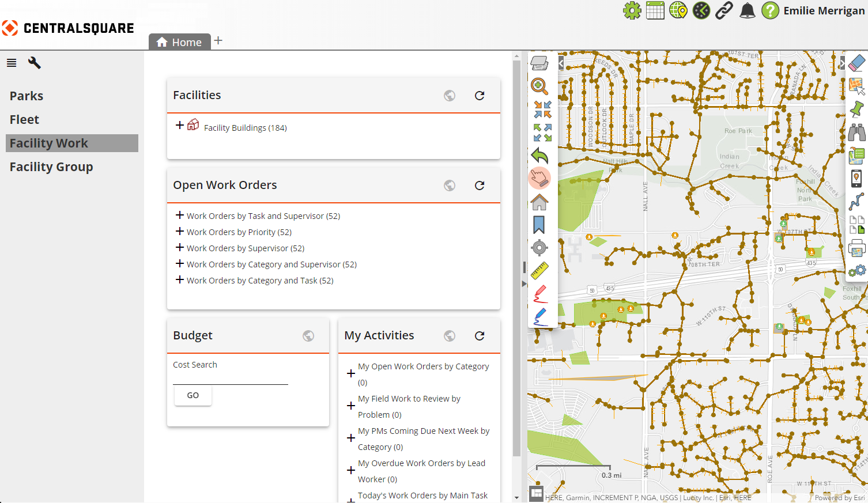Open the notifications bell

click(748, 10)
